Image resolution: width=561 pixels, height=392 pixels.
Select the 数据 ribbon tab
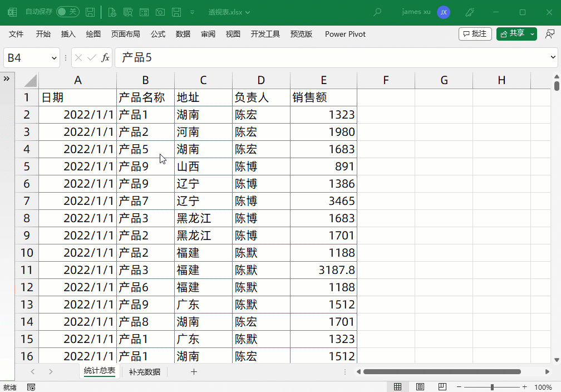(x=183, y=34)
